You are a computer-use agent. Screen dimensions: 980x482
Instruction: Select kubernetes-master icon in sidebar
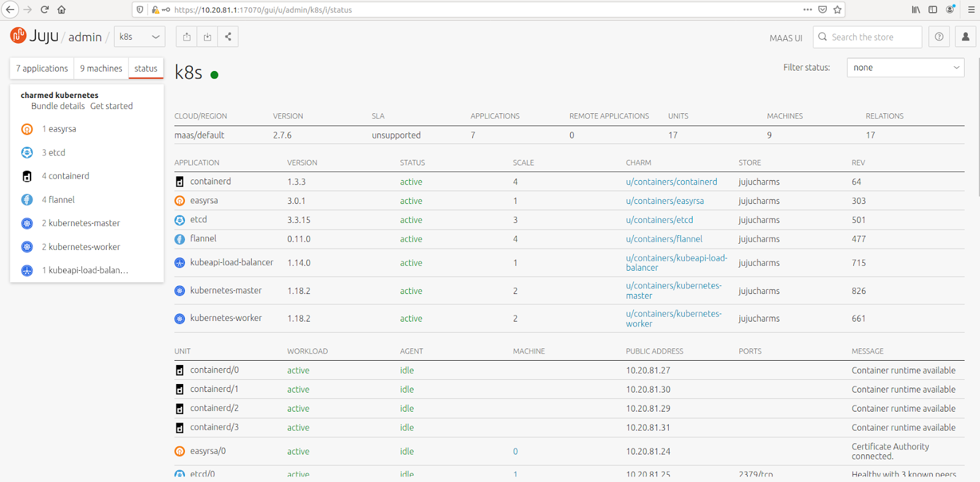(27, 224)
